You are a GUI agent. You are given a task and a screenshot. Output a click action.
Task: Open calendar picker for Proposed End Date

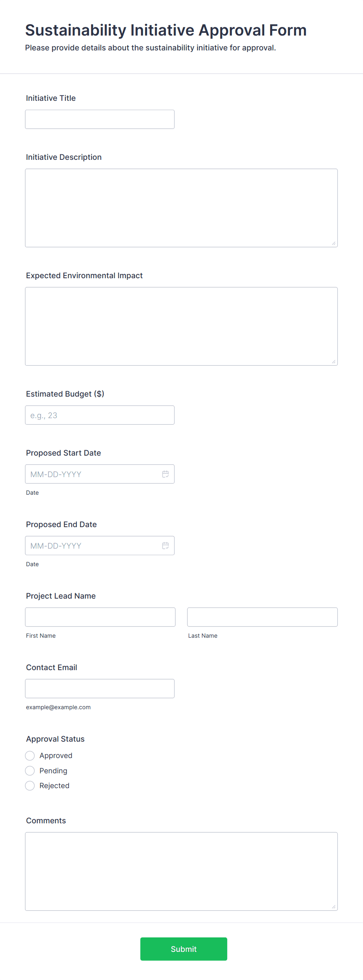click(165, 545)
